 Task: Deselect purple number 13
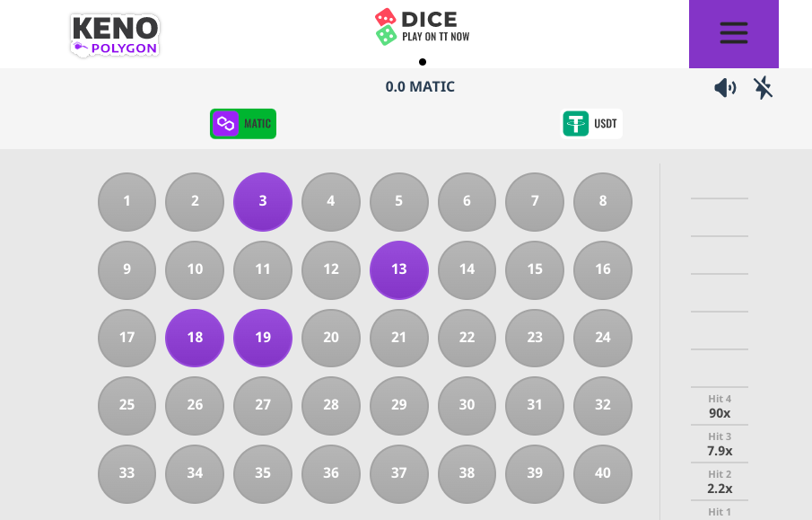tap(398, 269)
